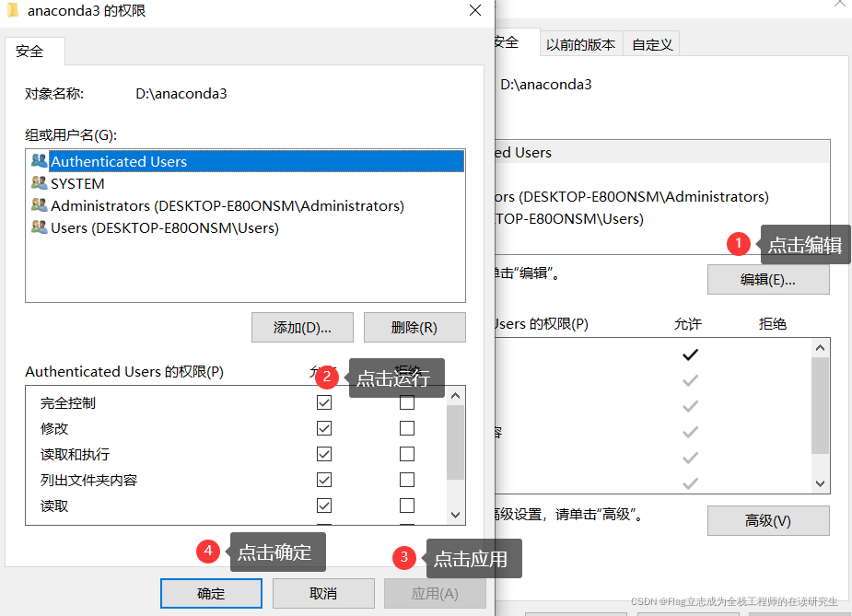The width and height of the screenshot is (852, 616).
Task: Click 修改 permission label
Action: click(x=54, y=428)
